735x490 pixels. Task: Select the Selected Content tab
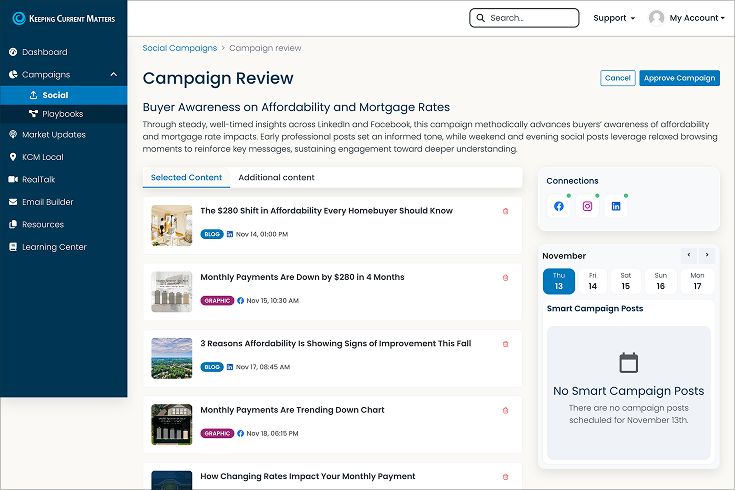click(186, 178)
